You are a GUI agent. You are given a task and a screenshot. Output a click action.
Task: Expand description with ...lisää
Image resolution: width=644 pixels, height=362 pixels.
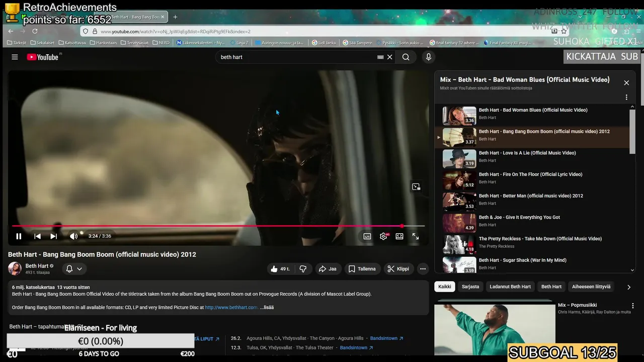267,307
